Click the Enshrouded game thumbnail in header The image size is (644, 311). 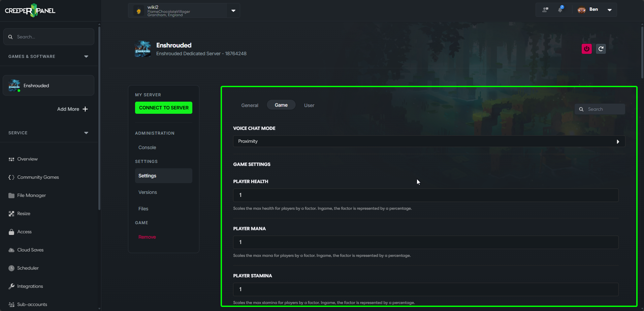pos(143,49)
